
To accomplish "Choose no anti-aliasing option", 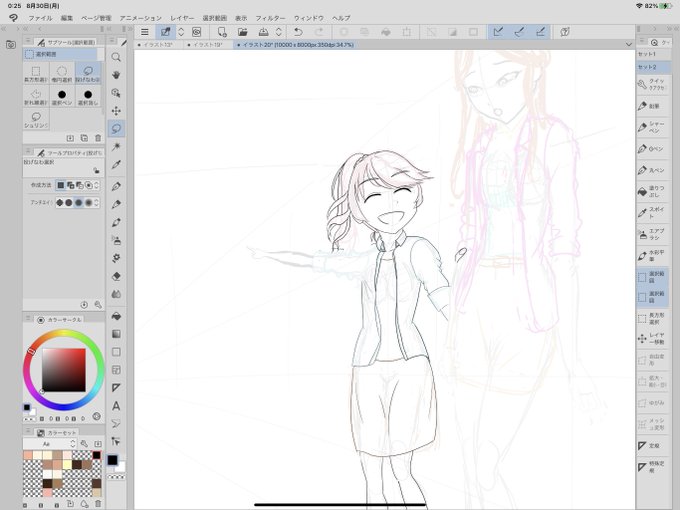I will coord(59,203).
